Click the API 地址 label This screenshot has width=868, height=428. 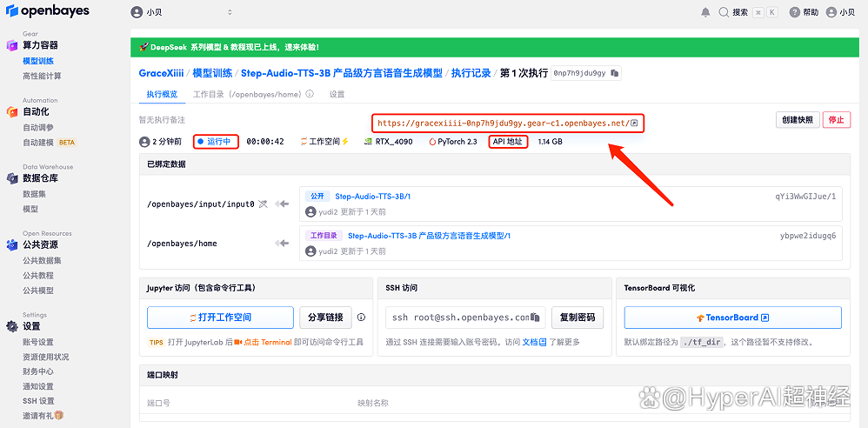click(x=508, y=142)
